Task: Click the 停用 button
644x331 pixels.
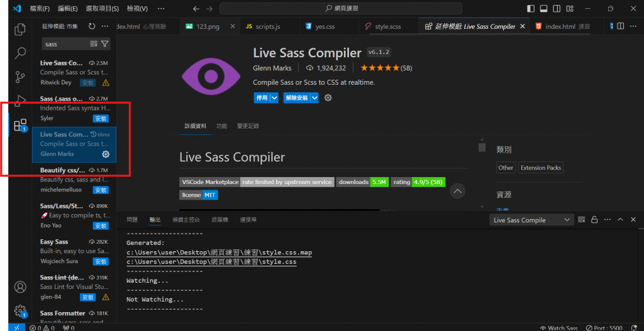Action: (x=262, y=98)
